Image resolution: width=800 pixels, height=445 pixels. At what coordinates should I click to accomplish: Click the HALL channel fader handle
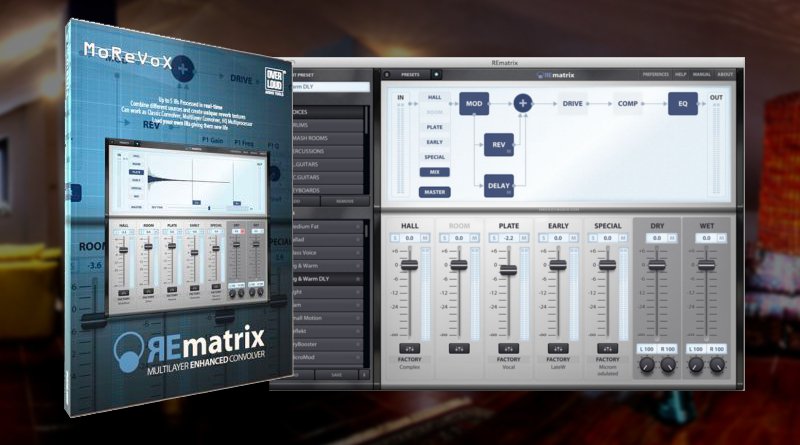pos(409,265)
